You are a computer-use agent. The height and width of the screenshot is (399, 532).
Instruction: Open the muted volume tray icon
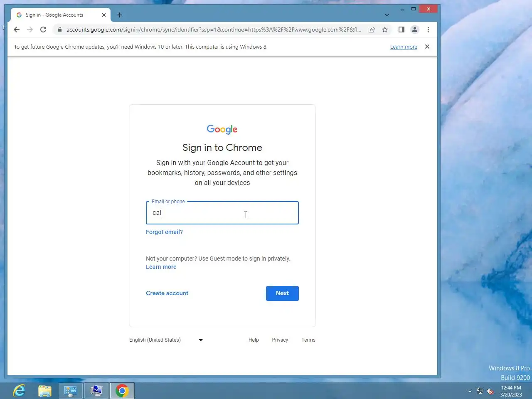[x=490, y=391]
